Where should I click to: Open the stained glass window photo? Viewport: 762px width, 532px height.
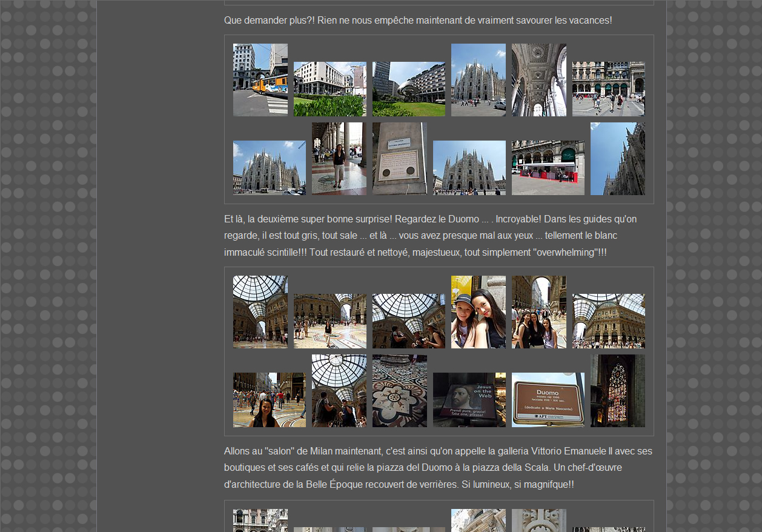[x=617, y=390]
